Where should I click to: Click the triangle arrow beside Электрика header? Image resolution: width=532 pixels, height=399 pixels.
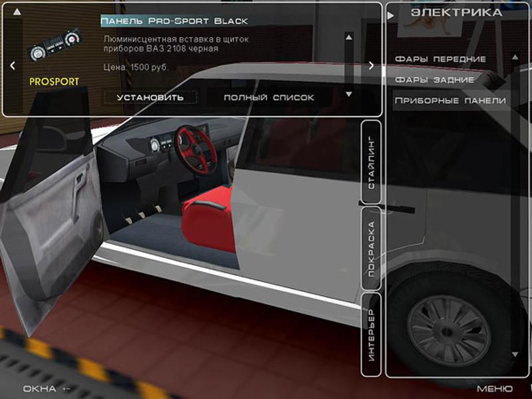click(x=391, y=14)
